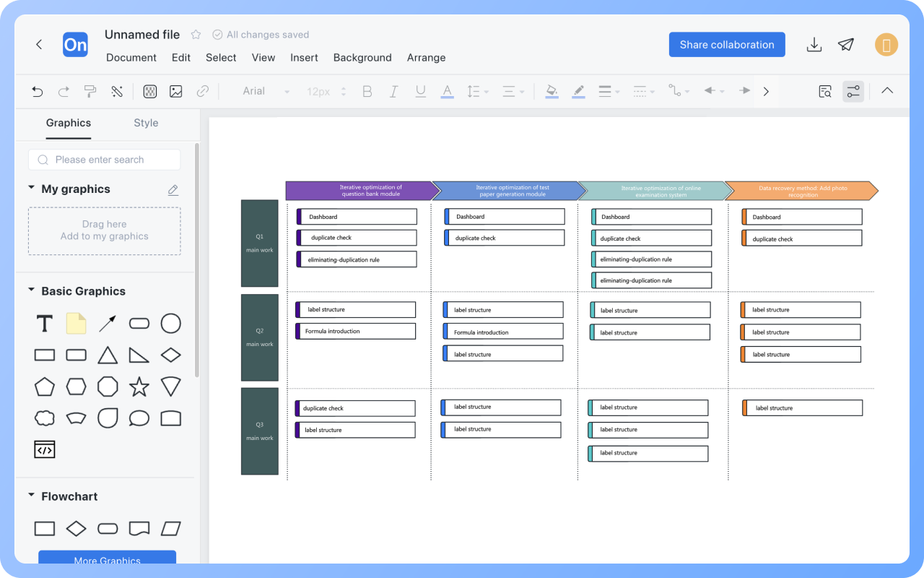This screenshot has width=924, height=578.
Task: Select the Star shape in Basic Graphics
Action: (x=139, y=387)
